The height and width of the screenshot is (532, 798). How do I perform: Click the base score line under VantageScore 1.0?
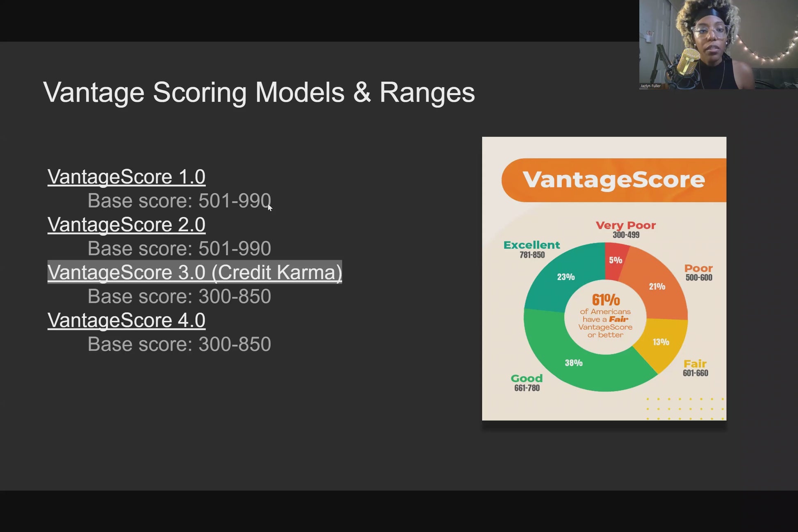(179, 201)
